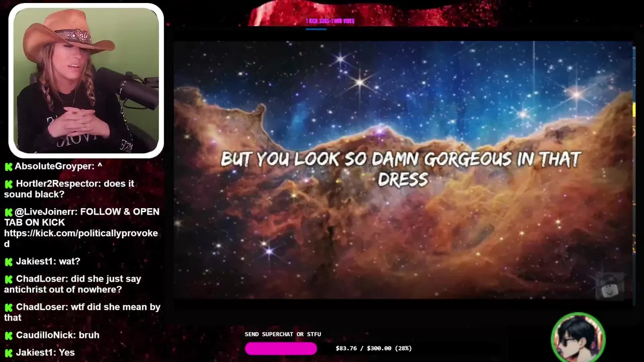The height and width of the screenshot is (362, 644).
Task: Click the 'wtf did she mean by that' message
Action: (x=82, y=312)
